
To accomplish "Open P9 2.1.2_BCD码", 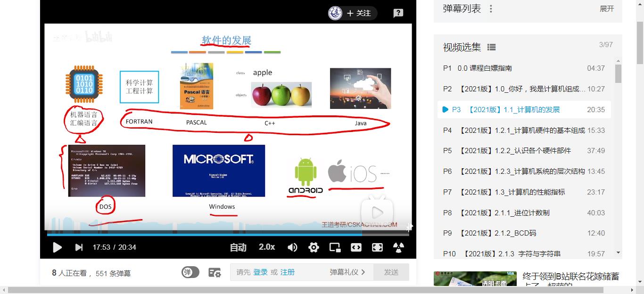I will (524, 233).
